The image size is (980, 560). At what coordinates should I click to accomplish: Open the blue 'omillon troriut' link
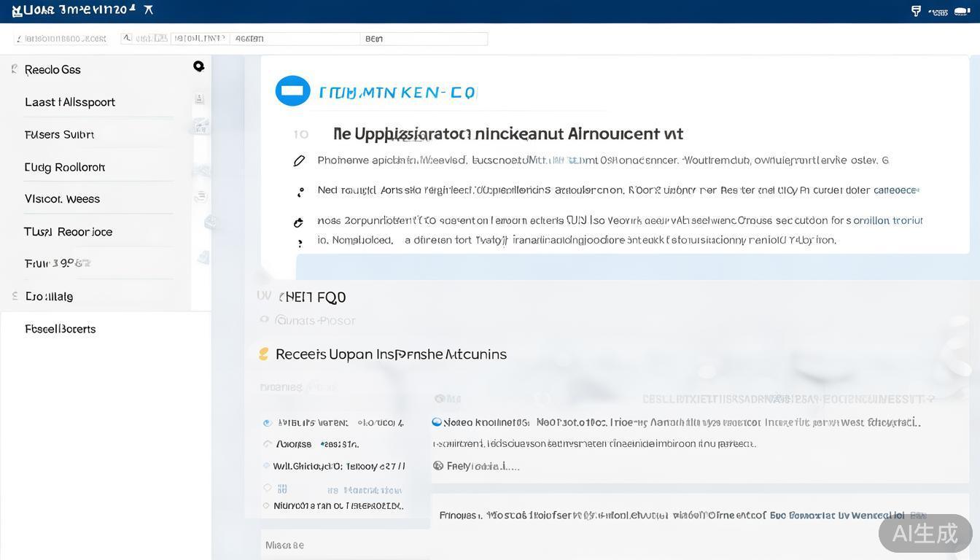click(887, 220)
